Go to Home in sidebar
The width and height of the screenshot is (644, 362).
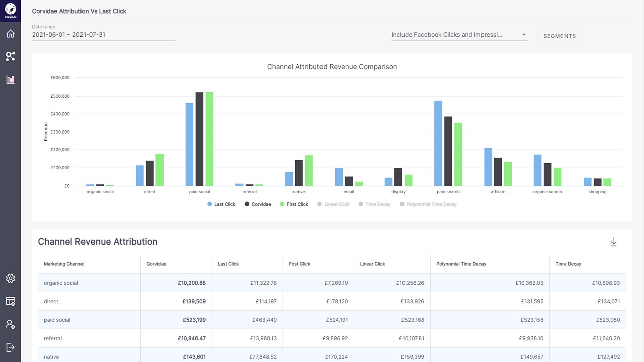[x=10, y=34]
